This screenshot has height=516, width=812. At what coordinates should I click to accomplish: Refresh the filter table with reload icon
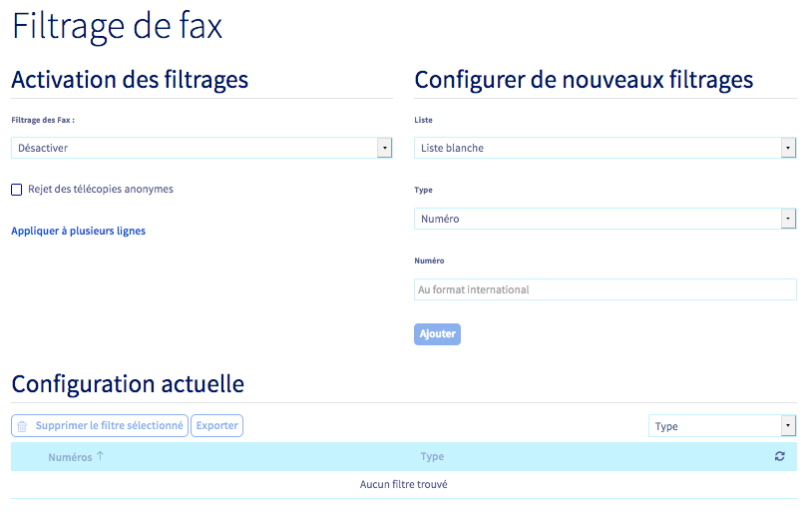779,456
